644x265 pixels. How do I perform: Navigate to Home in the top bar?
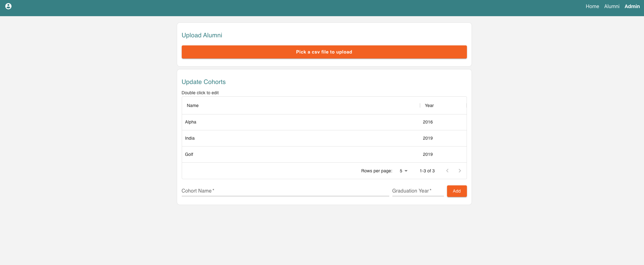(592, 6)
